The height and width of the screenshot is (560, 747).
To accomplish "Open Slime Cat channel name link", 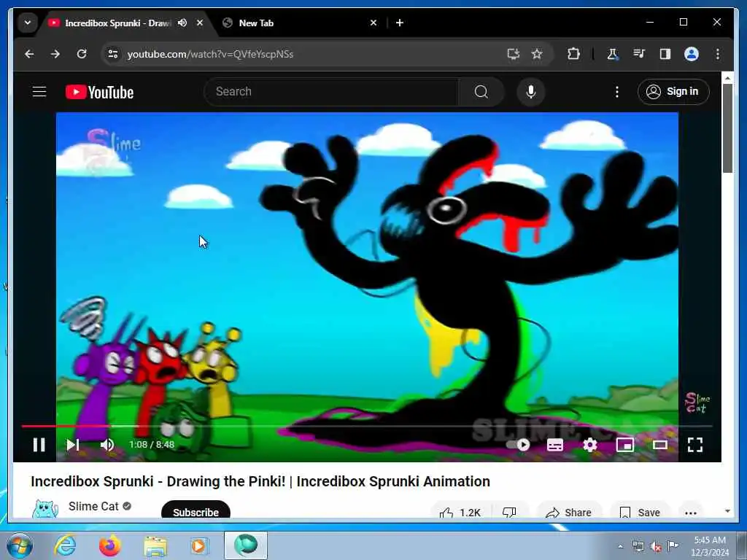I will tap(93, 506).
